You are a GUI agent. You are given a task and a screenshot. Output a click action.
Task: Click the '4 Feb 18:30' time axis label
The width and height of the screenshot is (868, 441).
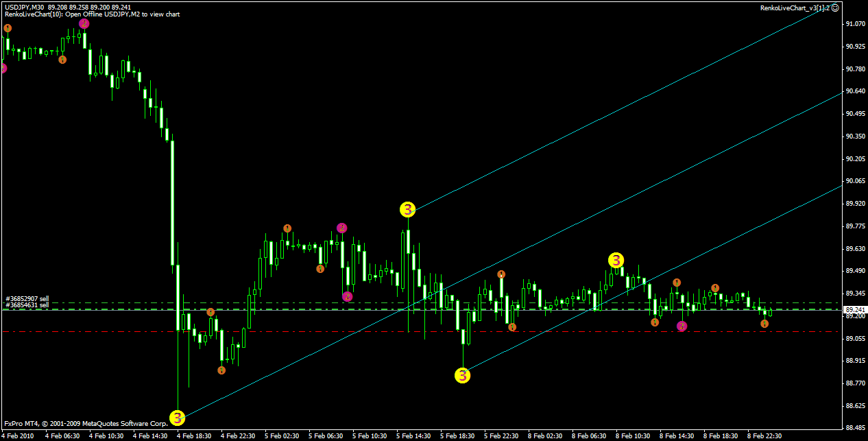[194, 436]
